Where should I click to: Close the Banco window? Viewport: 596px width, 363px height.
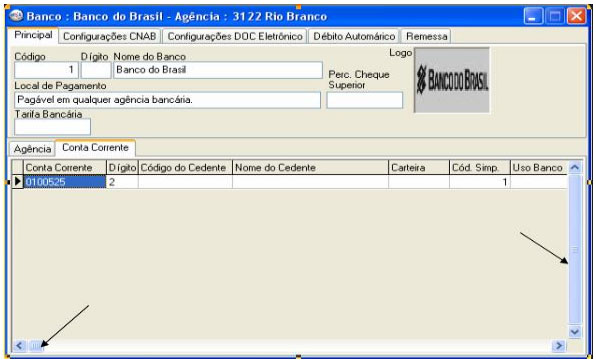(x=577, y=16)
